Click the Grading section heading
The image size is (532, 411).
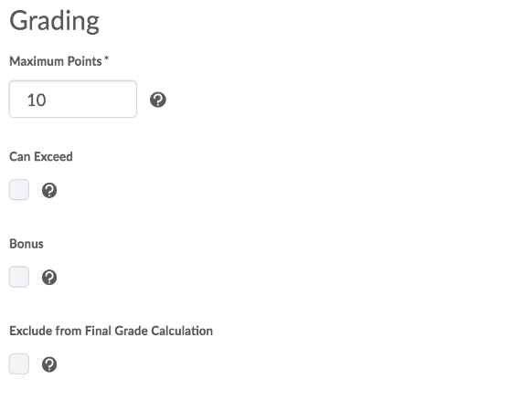click(54, 21)
